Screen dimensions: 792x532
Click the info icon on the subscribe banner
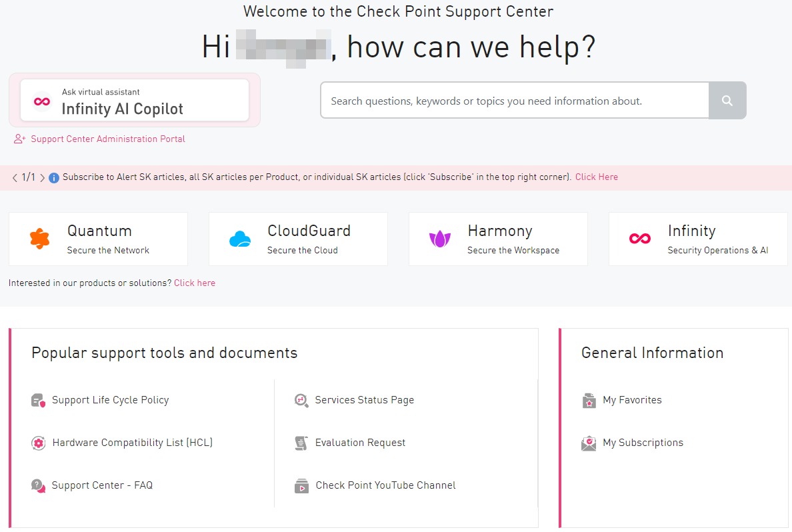(53, 177)
